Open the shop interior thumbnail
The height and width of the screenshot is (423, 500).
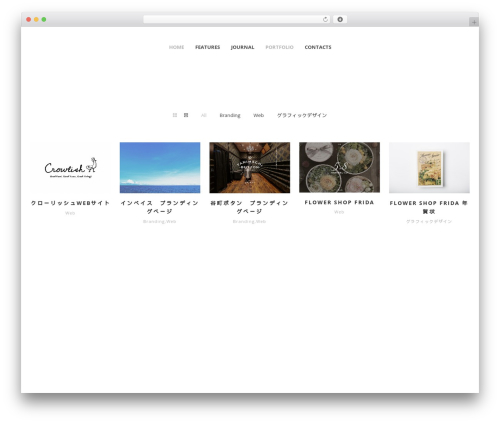click(x=250, y=167)
